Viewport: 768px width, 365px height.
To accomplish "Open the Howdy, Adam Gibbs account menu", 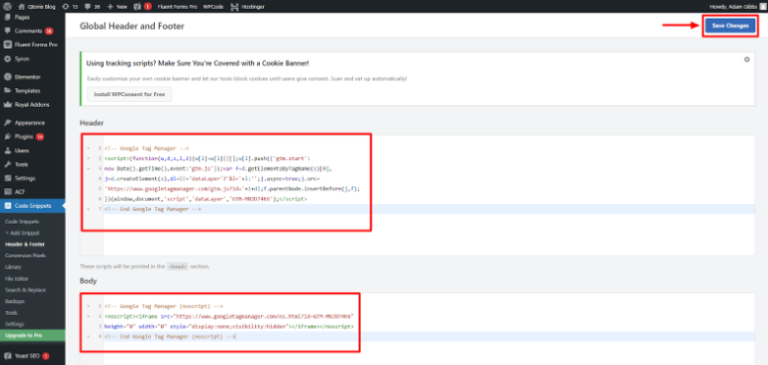I will [737, 7].
